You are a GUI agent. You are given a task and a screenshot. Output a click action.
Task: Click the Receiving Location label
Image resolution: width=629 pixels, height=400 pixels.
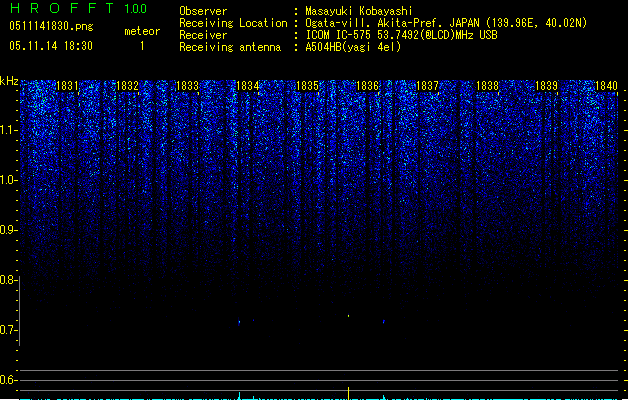point(233,23)
